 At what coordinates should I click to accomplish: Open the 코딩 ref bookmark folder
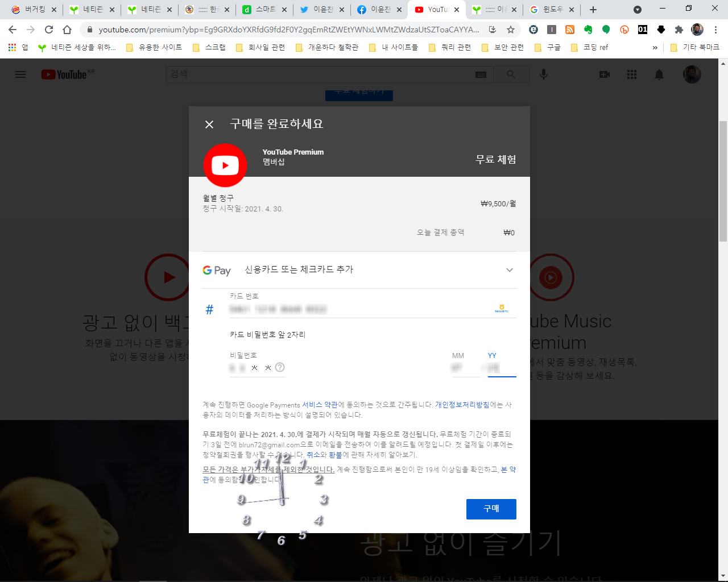tap(589, 47)
